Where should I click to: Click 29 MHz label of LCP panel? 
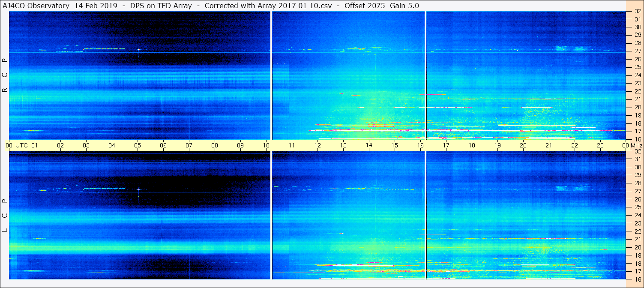point(638,175)
